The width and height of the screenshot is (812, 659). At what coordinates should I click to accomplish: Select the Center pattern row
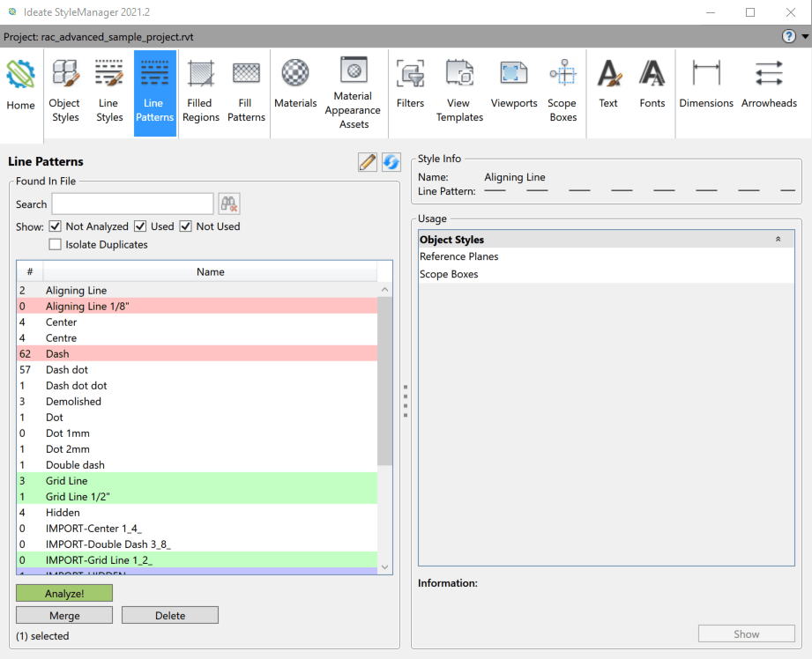click(197, 322)
